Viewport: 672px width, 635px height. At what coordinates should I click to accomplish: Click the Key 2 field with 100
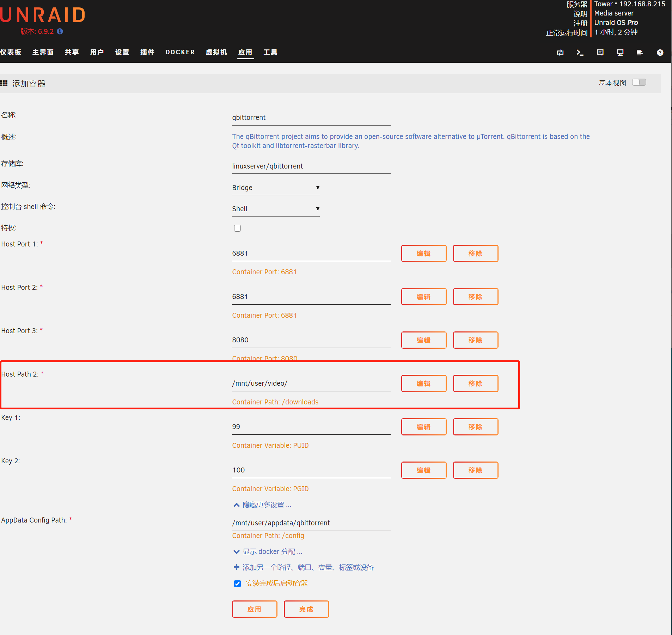[x=311, y=470]
